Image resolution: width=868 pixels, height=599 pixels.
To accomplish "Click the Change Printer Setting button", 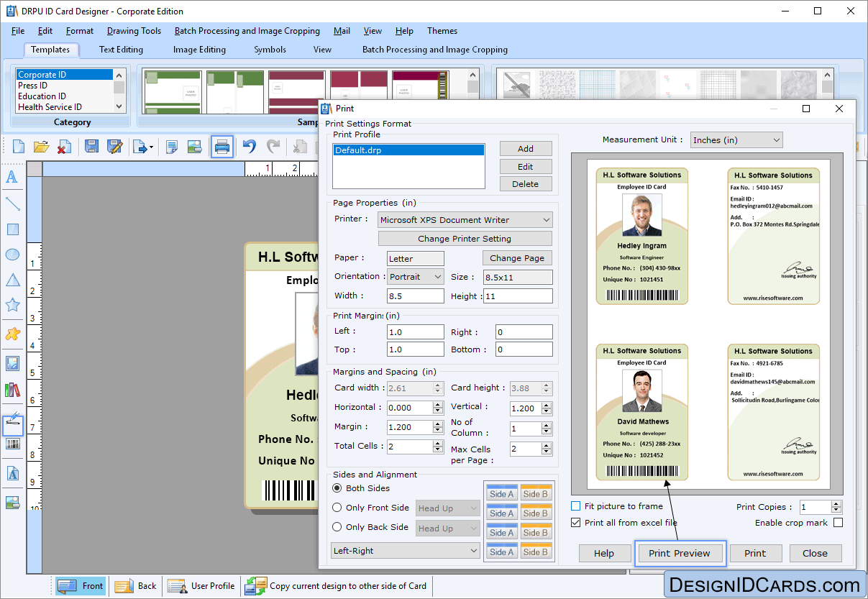I will pyautogui.click(x=465, y=239).
